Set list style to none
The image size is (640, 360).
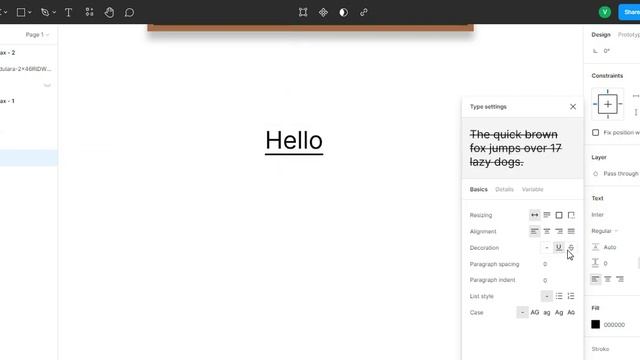(547, 296)
